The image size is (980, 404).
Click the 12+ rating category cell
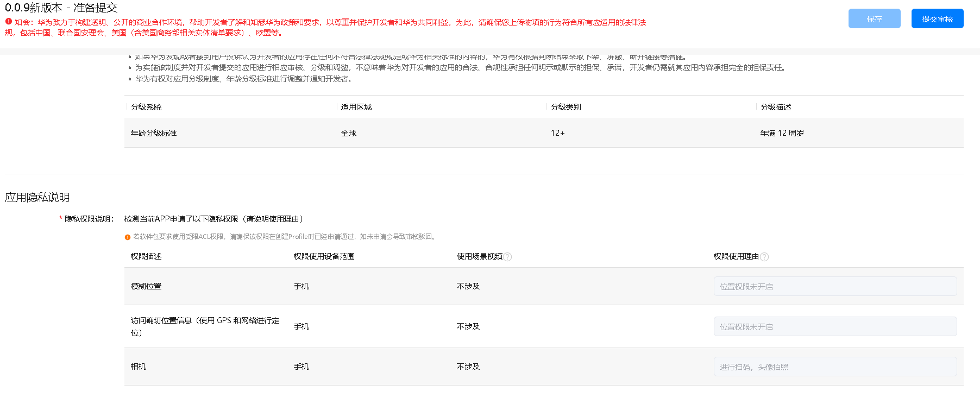point(557,133)
